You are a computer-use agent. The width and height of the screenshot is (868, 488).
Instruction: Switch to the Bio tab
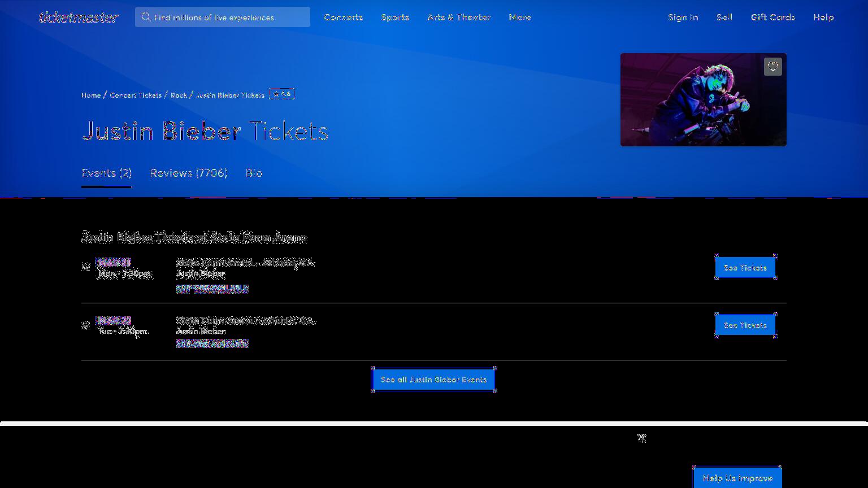pos(254,173)
